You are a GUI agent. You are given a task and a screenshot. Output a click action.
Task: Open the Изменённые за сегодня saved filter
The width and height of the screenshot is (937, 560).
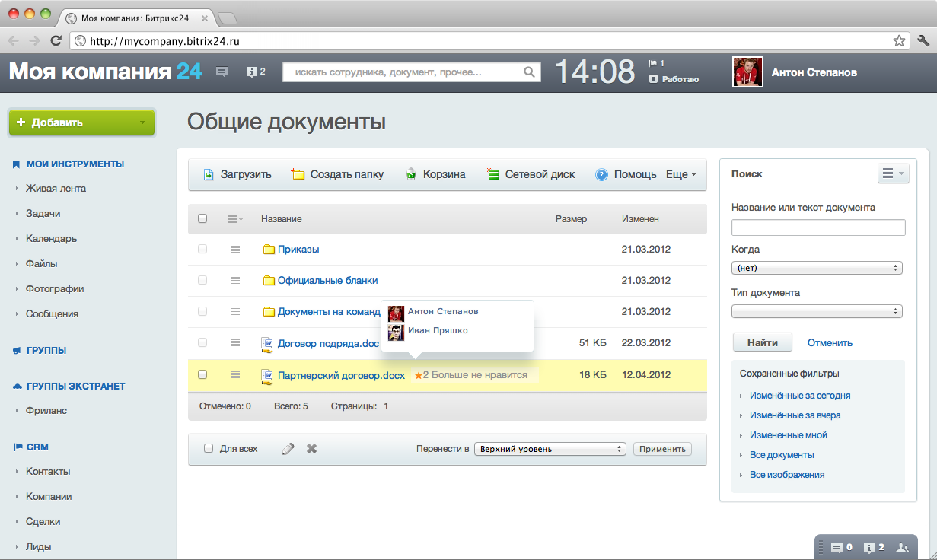pyautogui.click(x=800, y=396)
